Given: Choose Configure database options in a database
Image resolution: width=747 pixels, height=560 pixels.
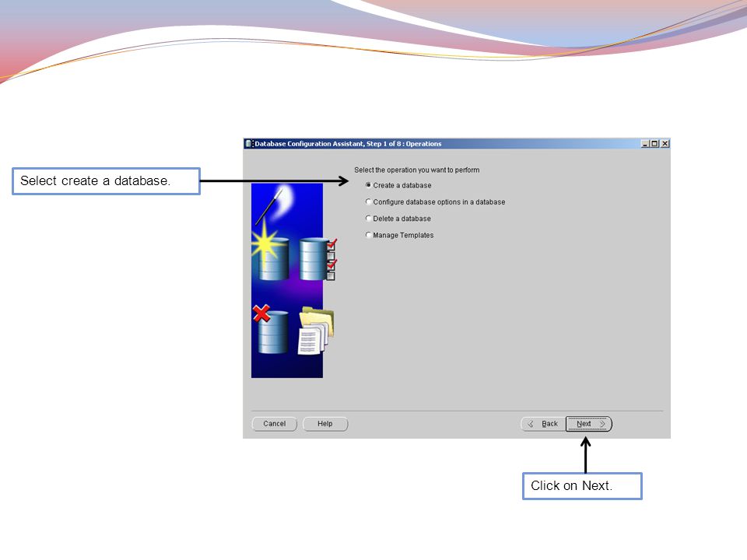Looking at the screenshot, I should [x=368, y=202].
